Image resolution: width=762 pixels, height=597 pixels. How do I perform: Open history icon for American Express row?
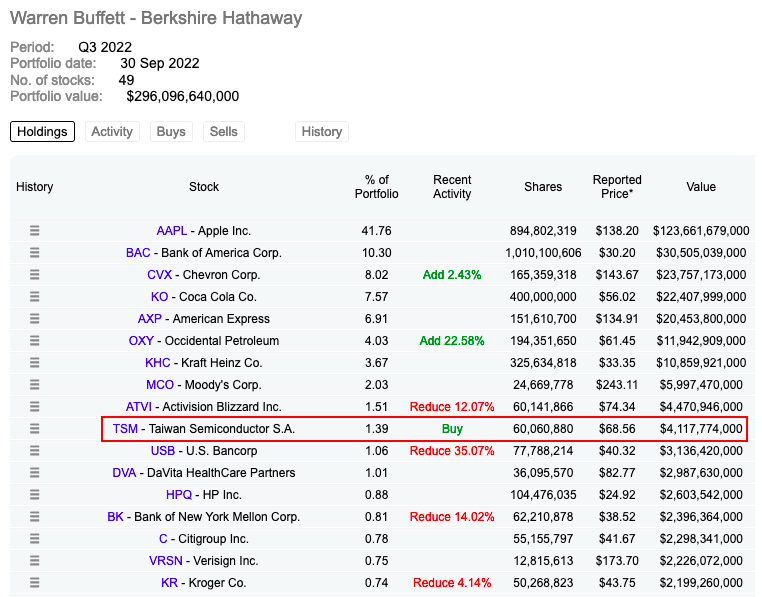pos(35,318)
